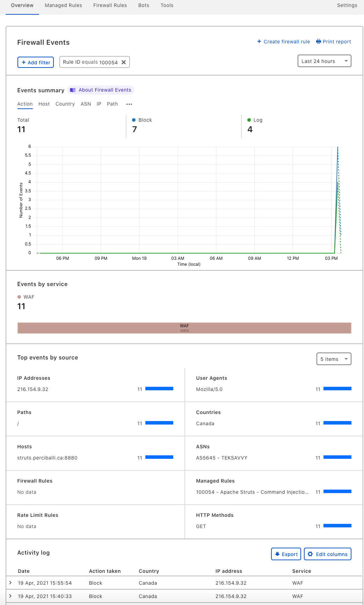Image resolution: width=364 pixels, height=605 pixels.
Task: Open the About Firewall Events book icon
Action: click(x=73, y=90)
